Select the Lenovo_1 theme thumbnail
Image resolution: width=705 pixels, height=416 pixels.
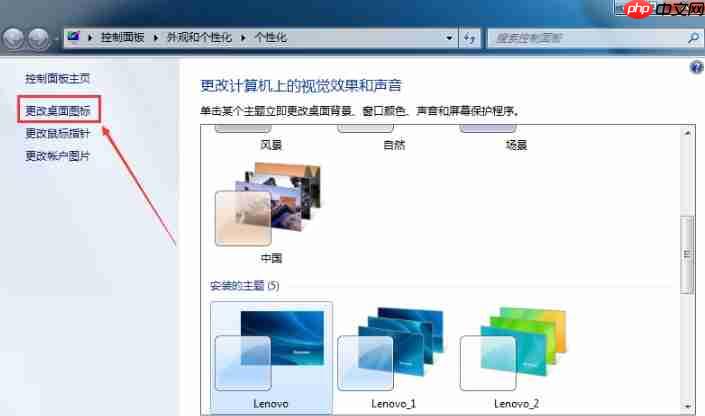pos(391,349)
